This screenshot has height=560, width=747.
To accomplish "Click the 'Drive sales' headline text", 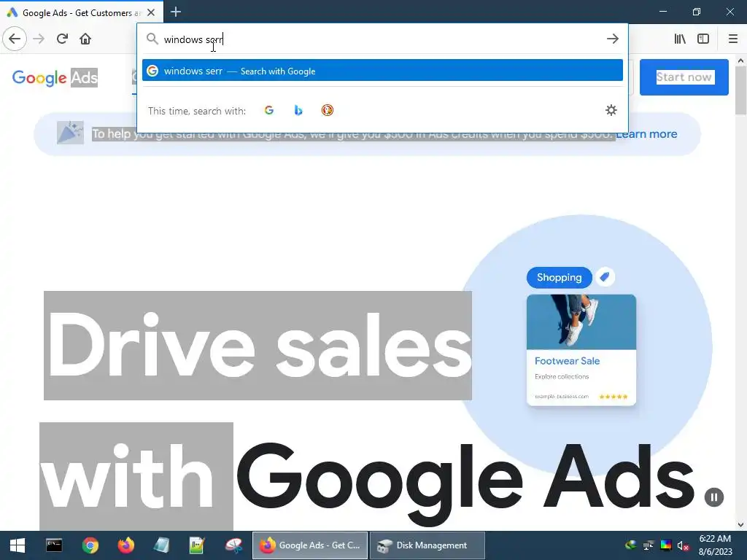I will point(258,346).
